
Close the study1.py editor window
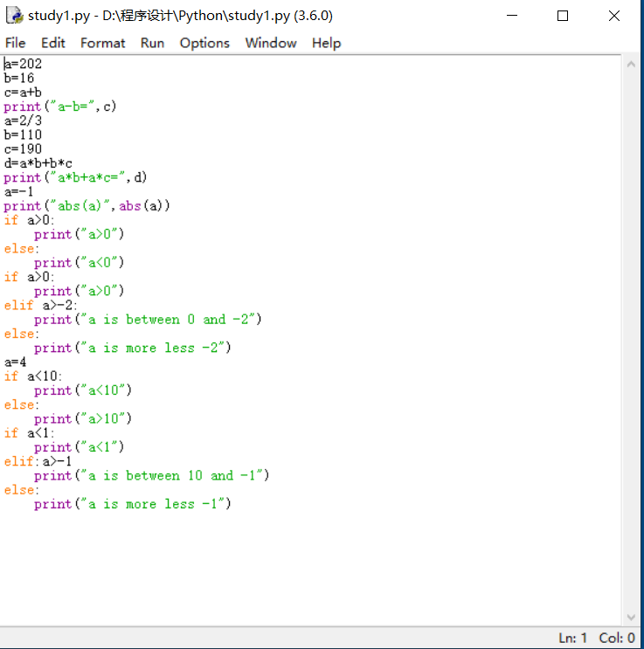click(x=614, y=16)
